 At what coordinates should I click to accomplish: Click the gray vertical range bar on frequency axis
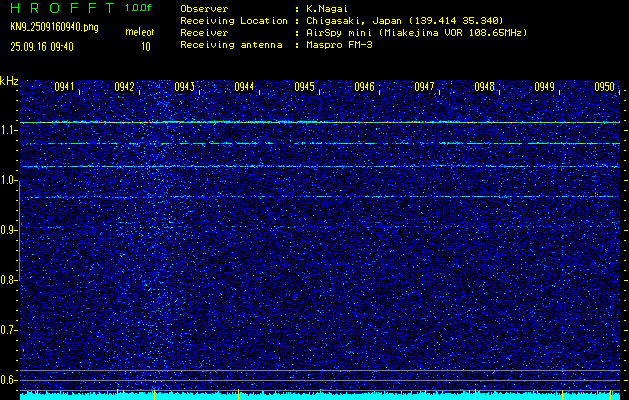point(19,231)
